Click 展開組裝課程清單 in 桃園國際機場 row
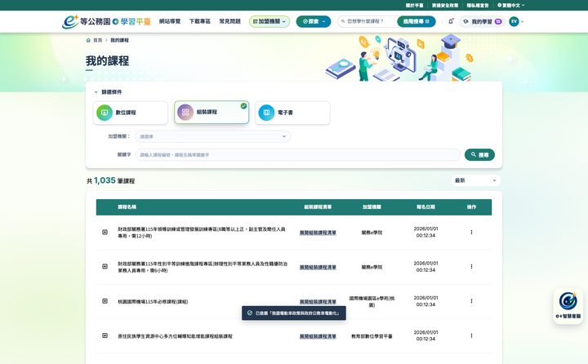 pyautogui.click(x=318, y=301)
